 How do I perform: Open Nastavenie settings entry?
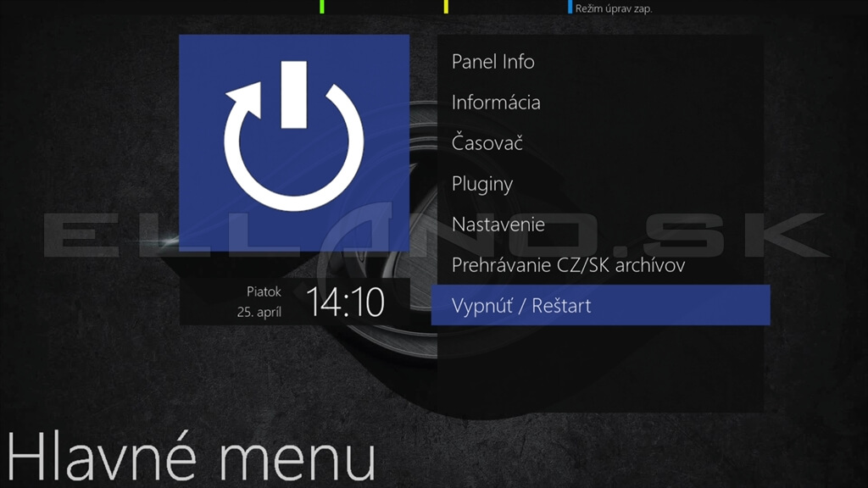coord(601,224)
